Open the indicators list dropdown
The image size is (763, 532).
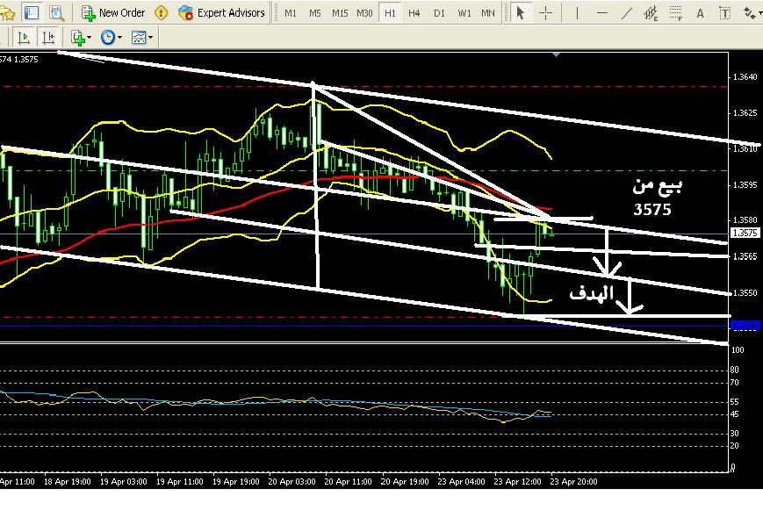pos(81,38)
